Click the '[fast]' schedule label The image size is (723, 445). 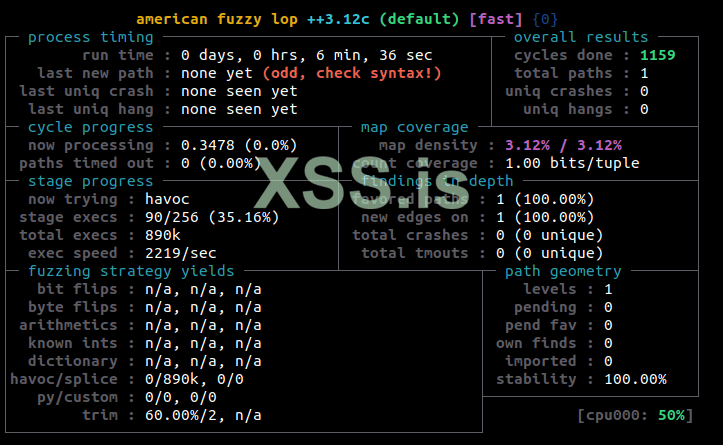coord(496,19)
